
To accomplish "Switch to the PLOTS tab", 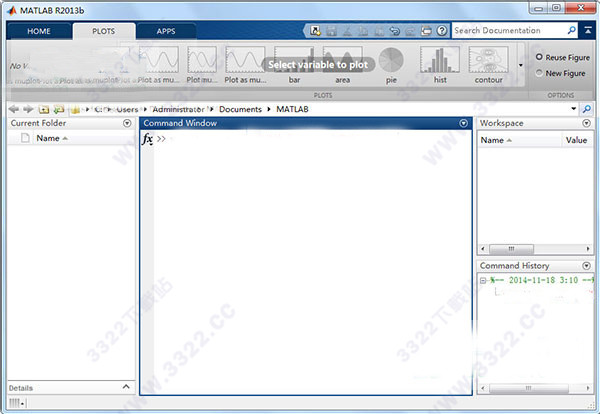I will 103,31.
